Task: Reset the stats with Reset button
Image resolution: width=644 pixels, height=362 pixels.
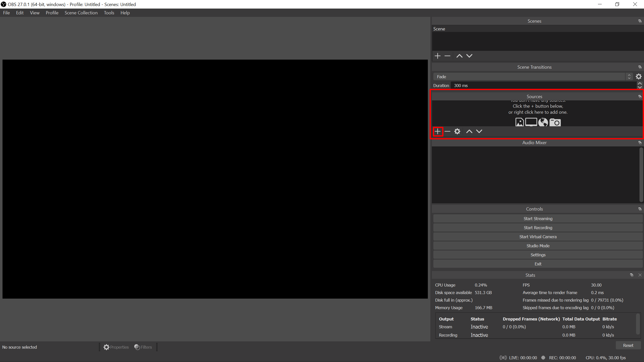Action: click(628, 345)
